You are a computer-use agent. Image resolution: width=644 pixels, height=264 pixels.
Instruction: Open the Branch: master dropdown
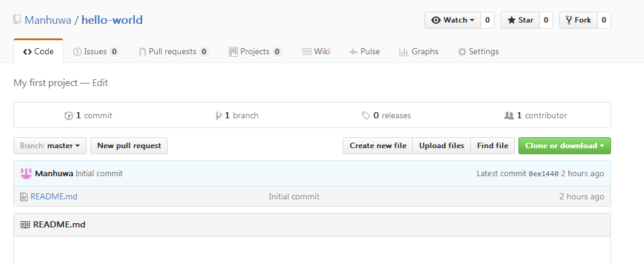pyautogui.click(x=50, y=146)
